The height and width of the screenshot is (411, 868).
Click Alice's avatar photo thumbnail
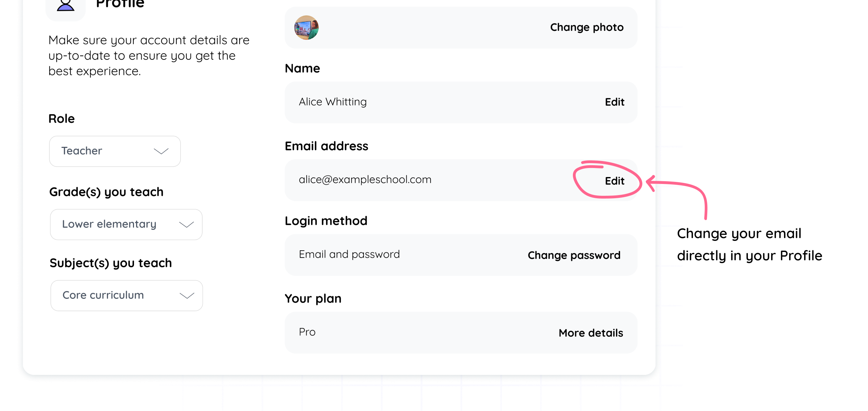pos(307,28)
